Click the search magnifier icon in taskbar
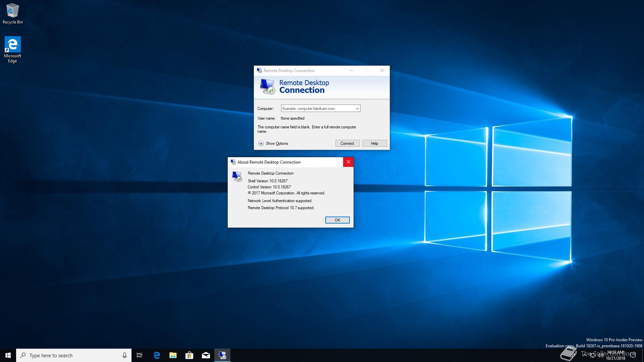 [x=23, y=355]
